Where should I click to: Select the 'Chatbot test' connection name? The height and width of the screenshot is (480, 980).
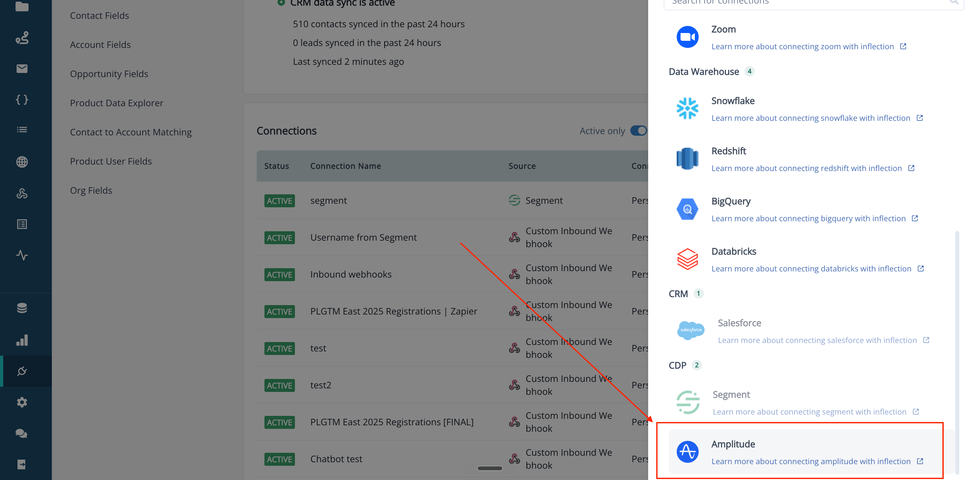click(336, 458)
